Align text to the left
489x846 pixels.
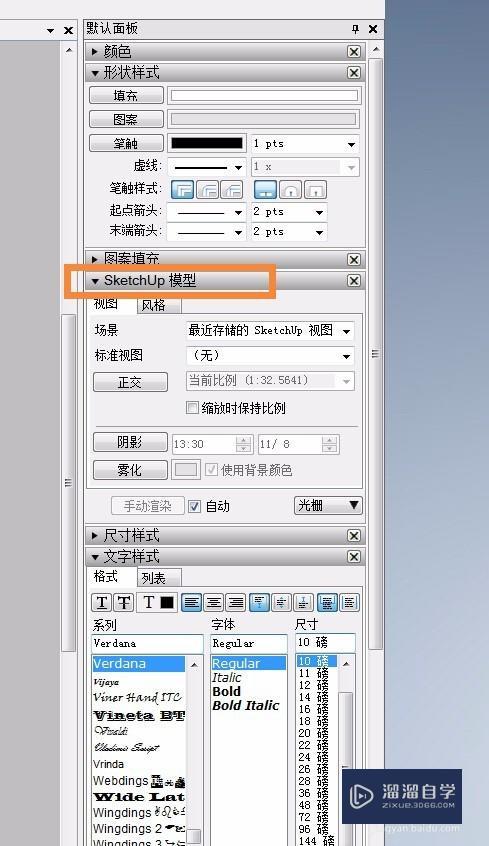point(192,602)
